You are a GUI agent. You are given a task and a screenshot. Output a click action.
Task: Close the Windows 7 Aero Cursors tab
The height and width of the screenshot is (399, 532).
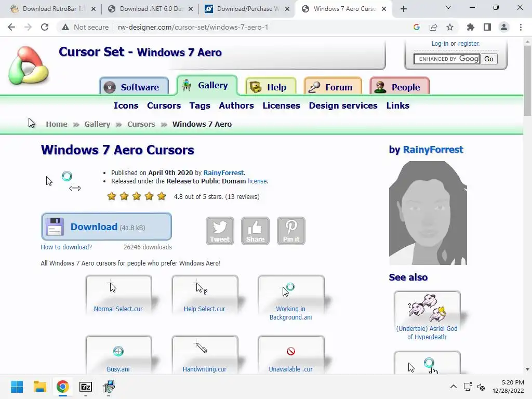[x=384, y=9]
